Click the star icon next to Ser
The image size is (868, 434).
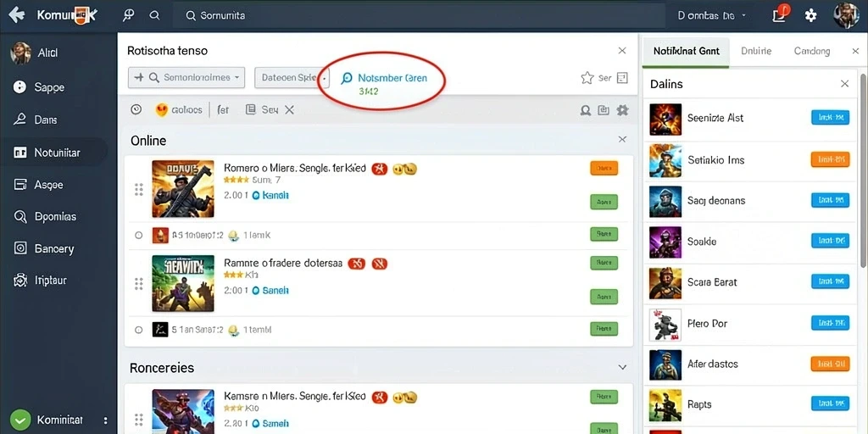point(587,78)
